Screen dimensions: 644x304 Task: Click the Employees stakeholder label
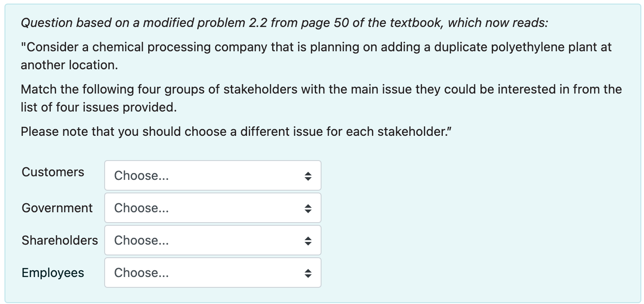pos(53,273)
